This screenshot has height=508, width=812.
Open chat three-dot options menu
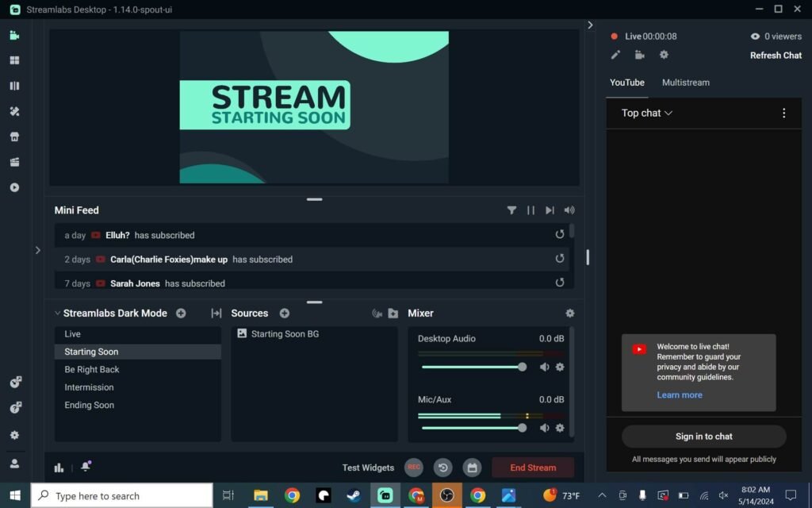784,113
